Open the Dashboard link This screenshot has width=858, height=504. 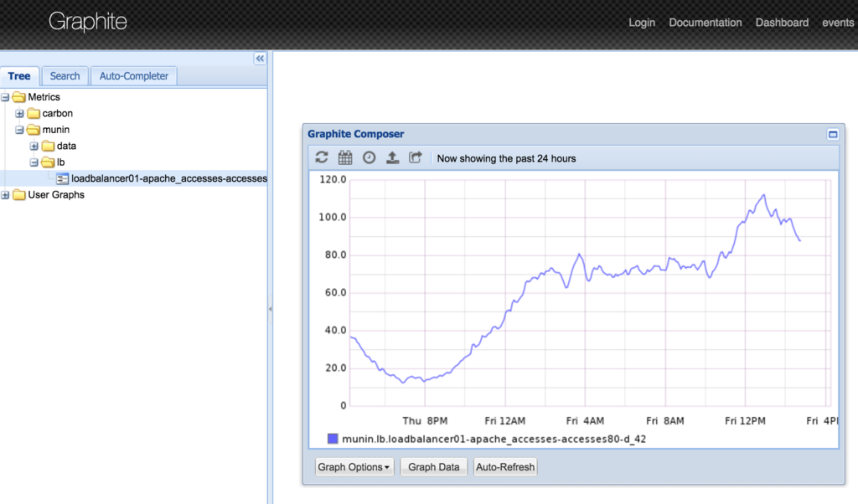782,23
